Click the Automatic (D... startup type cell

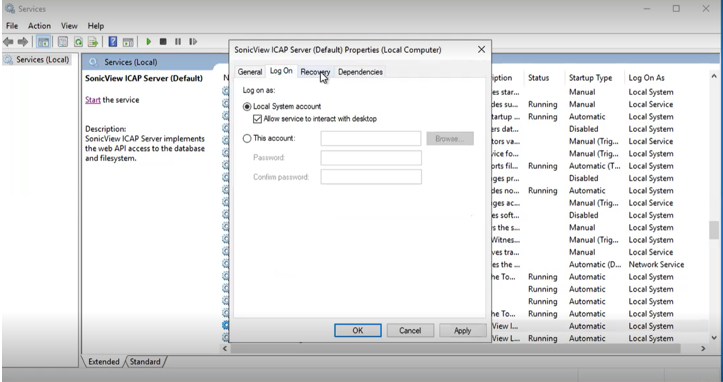pos(595,264)
